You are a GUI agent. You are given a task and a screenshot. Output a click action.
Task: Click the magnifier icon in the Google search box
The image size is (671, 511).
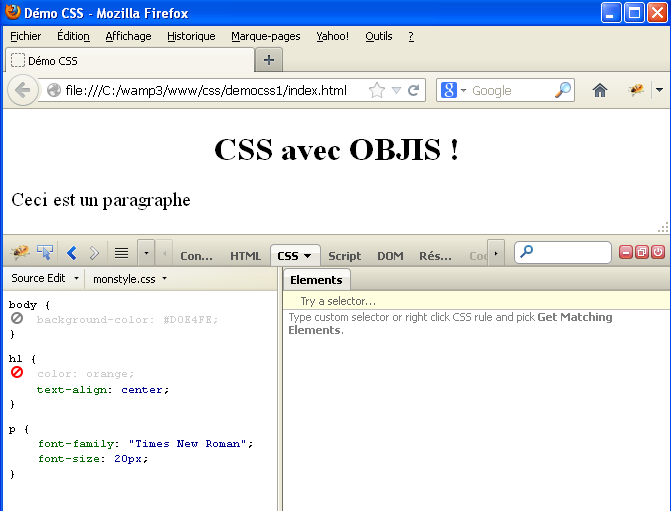coord(563,90)
